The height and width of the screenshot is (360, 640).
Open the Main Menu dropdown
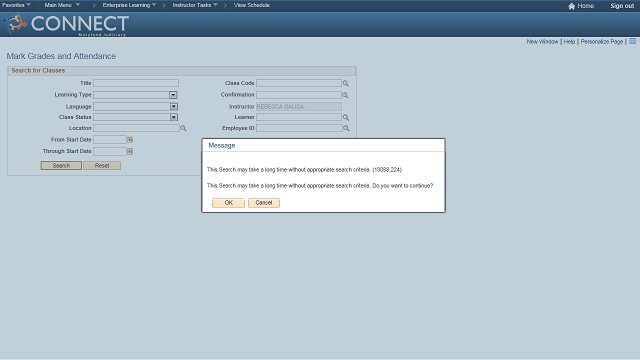[62, 5]
